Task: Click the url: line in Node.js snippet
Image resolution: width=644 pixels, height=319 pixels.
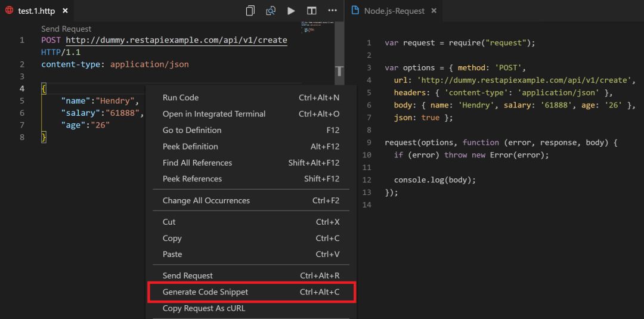Action: [x=515, y=80]
